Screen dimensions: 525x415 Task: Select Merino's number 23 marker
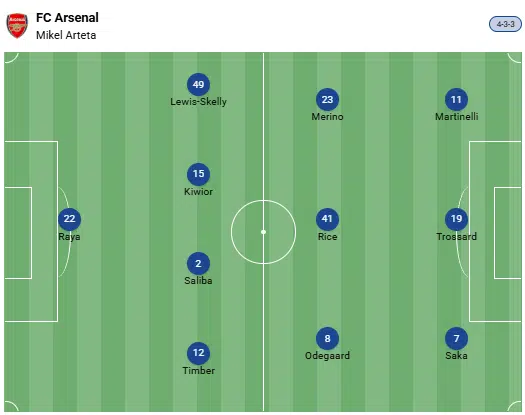click(x=327, y=99)
